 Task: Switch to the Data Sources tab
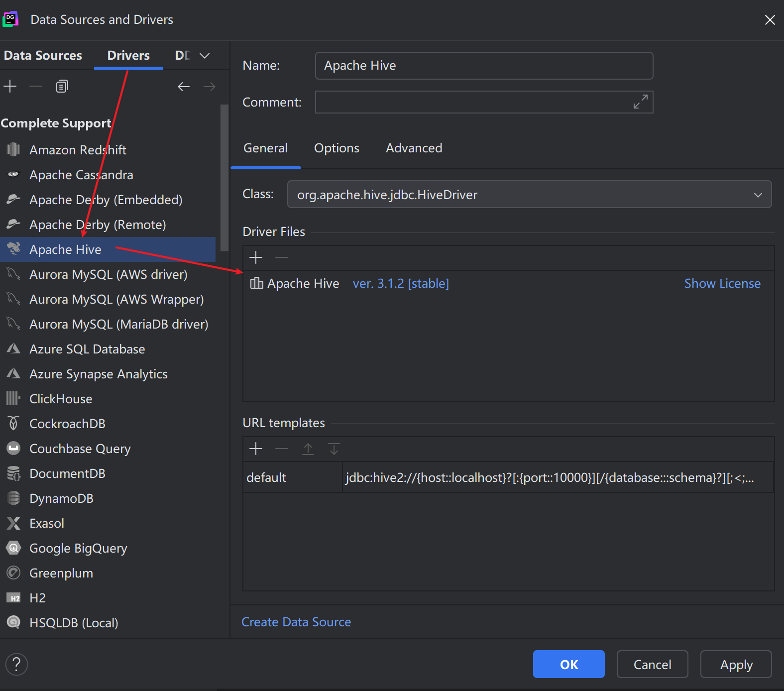[x=43, y=55]
